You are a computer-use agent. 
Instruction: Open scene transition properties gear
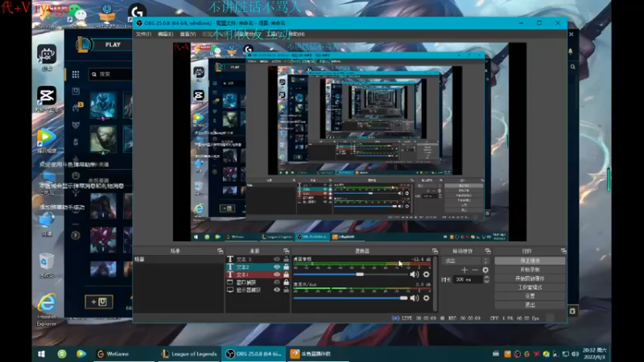(485, 270)
